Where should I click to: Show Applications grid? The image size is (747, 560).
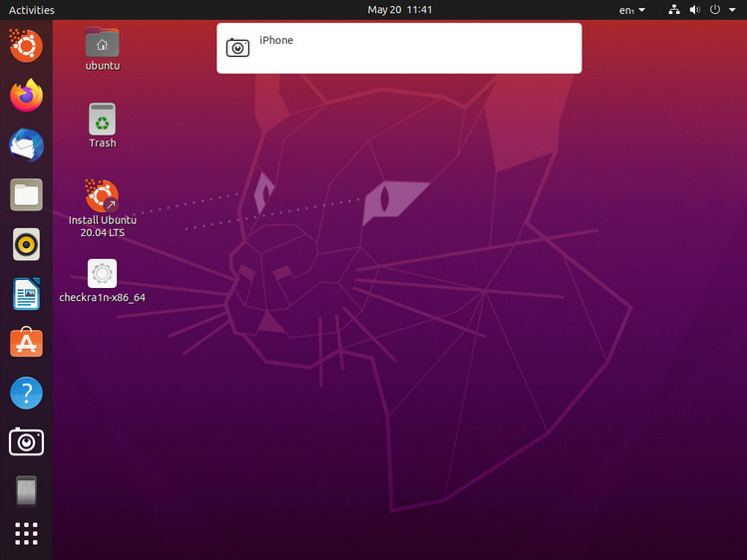(27, 534)
